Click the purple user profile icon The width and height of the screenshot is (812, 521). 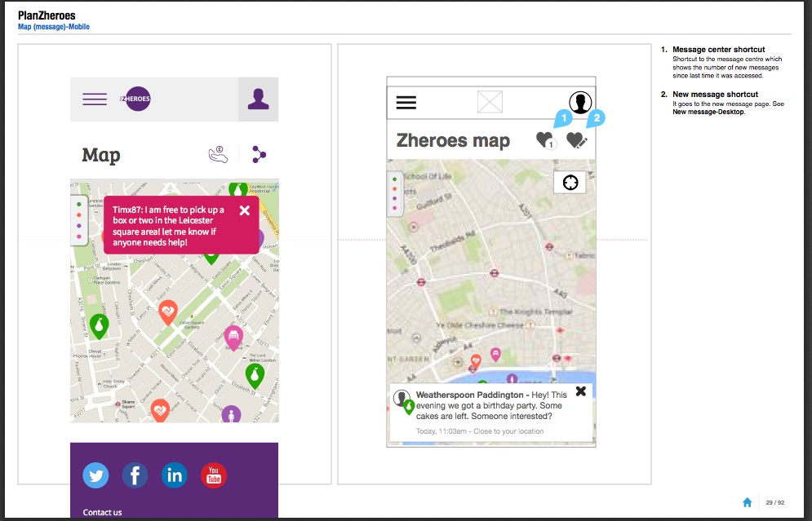click(258, 99)
